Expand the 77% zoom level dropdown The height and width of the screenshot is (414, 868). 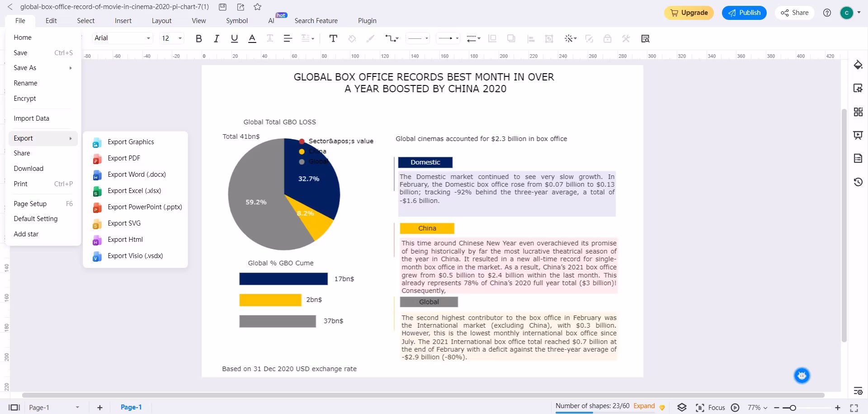point(757,408)
